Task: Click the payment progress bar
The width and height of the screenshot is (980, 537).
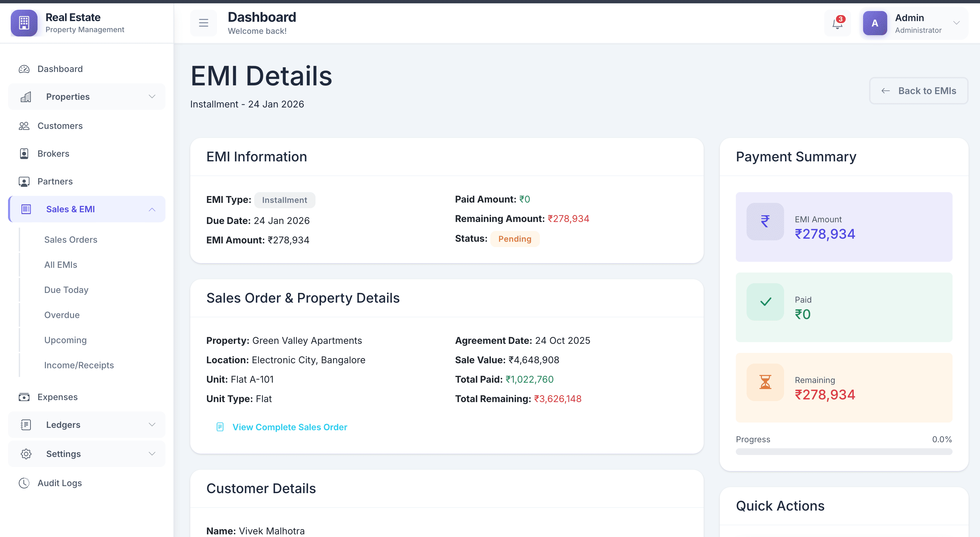Action: click(x=844, y=452)
